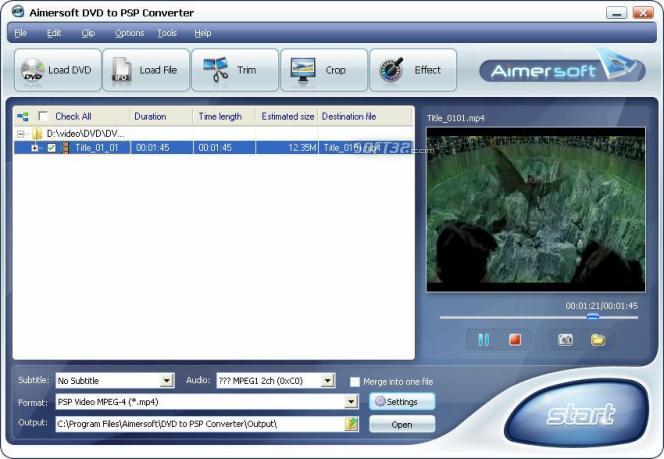Viewport: 664px width, 459px height.
Task: Open the Options menu
Action: tap(130, 33)
